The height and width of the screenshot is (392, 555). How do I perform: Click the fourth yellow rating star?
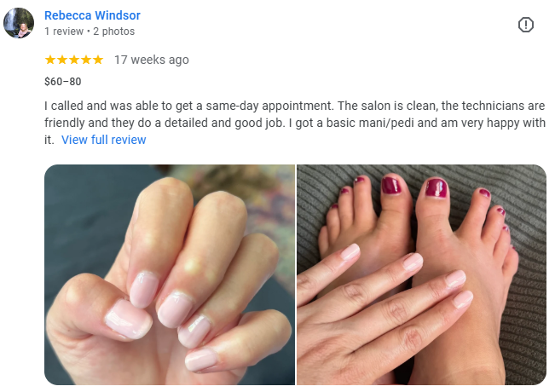(86, 60)
